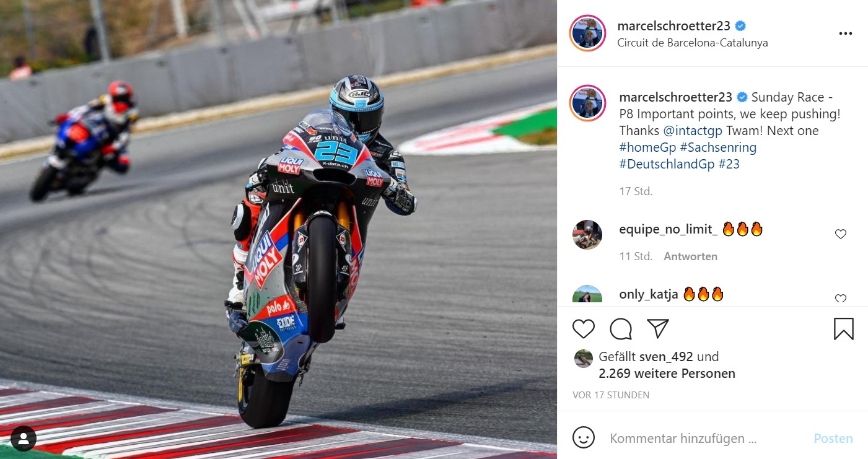Open the three-dot more options menu

846,33
